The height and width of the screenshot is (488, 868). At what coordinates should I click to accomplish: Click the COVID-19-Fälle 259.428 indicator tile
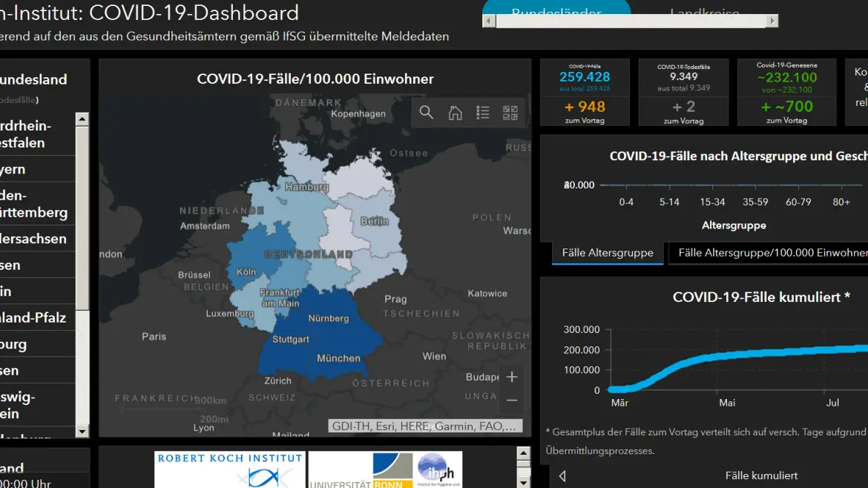coord(585,93)
